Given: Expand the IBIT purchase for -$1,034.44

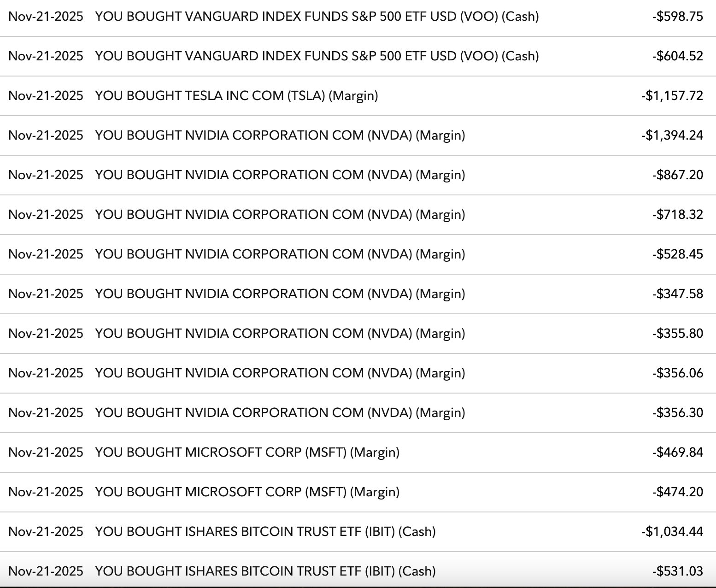Looking at the screenshot, I should click(265, 532).
